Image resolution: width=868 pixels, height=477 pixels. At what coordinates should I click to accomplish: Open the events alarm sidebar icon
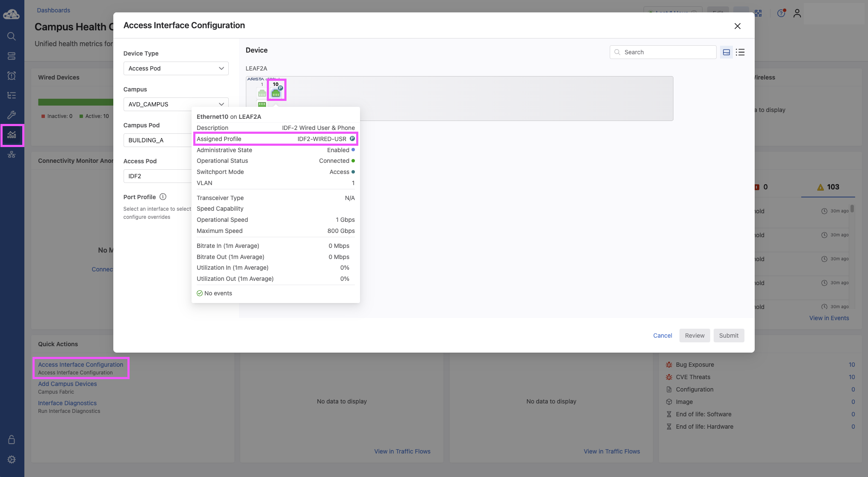coord(12,76)
